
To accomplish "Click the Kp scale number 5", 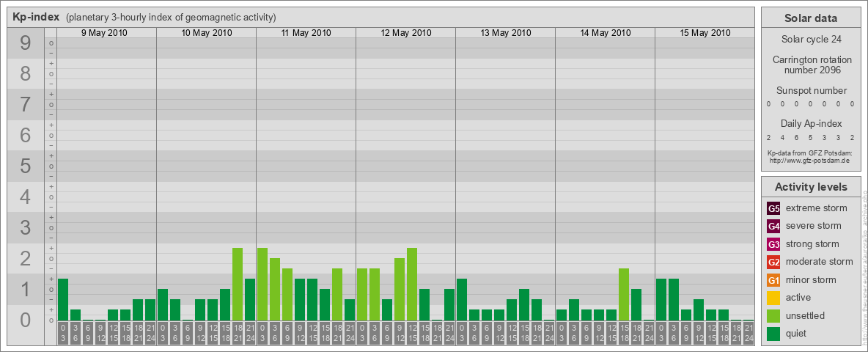I will point(25,166).
